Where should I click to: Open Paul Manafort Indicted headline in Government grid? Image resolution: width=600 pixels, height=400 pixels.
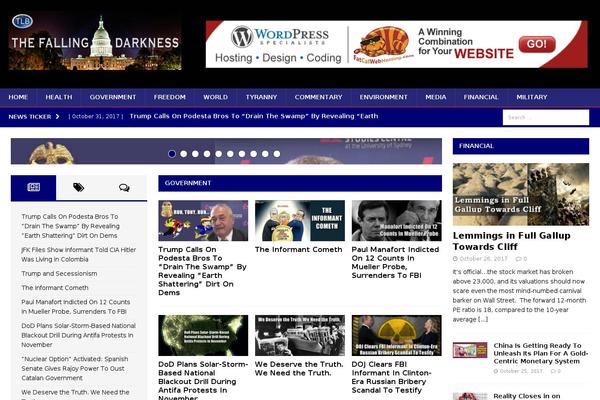395,262
